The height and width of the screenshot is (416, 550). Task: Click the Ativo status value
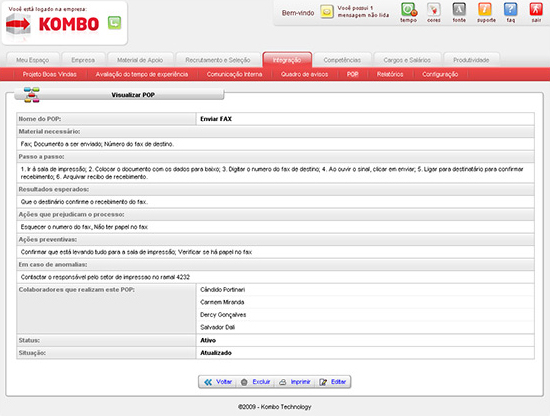pos(208,340)
